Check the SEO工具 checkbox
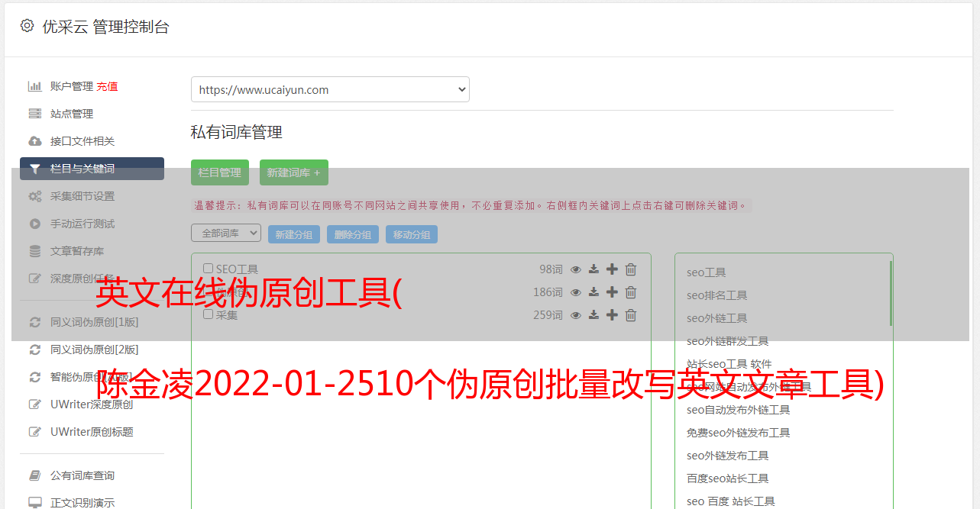Screen dimensions: 980x509 coord(208,269)
